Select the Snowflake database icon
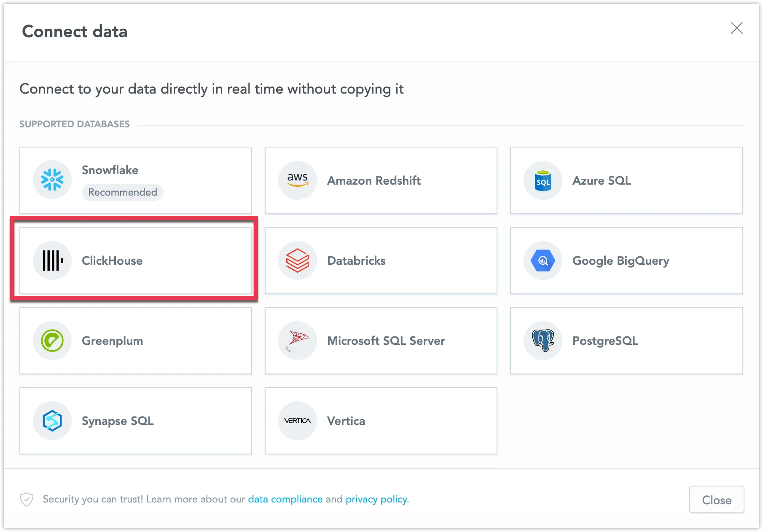 click(x=52, y=180)
